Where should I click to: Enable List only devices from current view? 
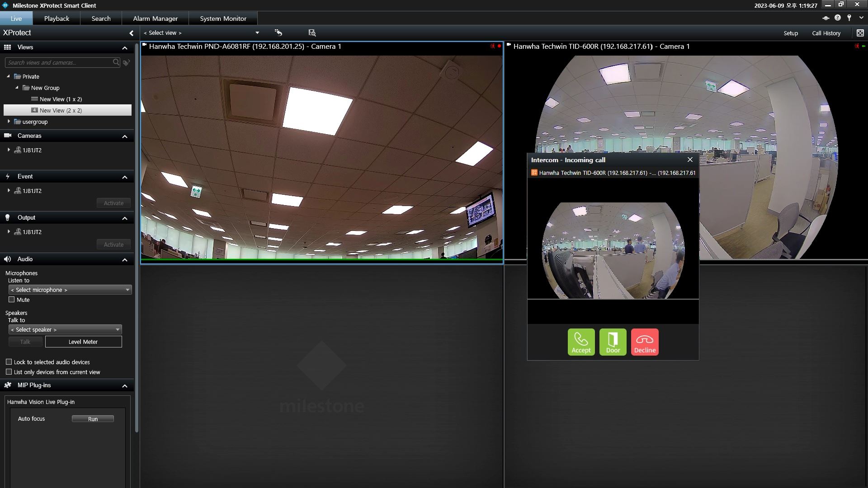pos(9,372)
